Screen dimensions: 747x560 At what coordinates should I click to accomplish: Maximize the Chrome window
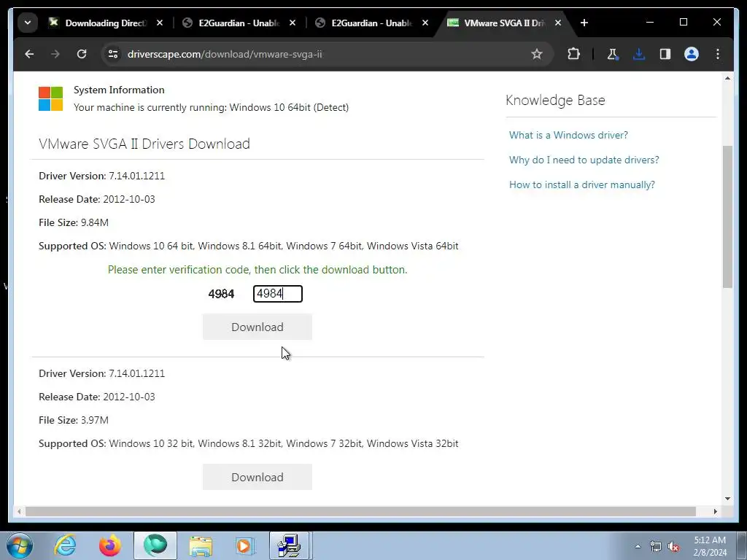683,22
